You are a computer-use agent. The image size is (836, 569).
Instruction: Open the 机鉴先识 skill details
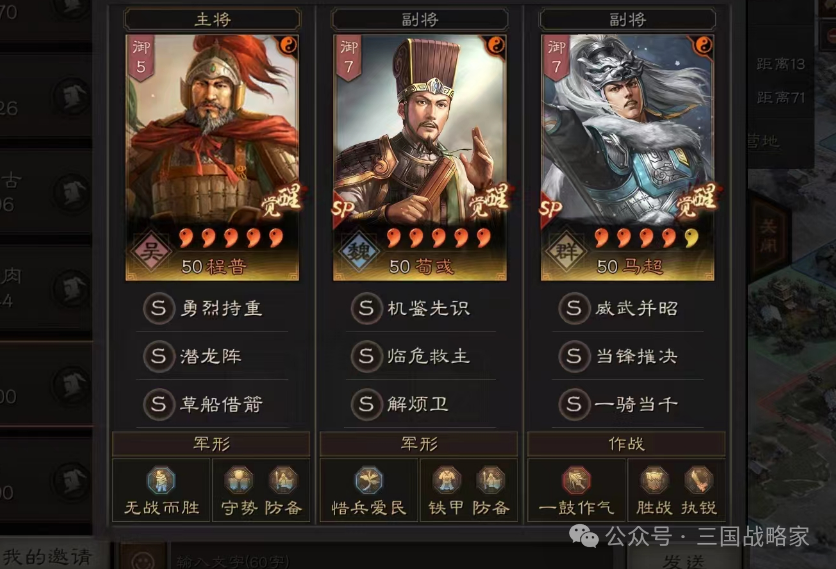point(420,308)
